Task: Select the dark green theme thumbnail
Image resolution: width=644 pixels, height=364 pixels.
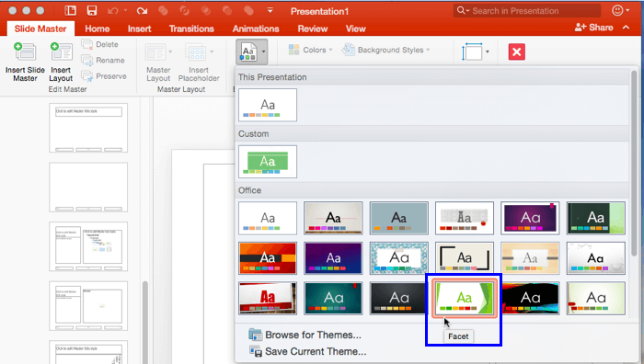Action: pos(595,218)
